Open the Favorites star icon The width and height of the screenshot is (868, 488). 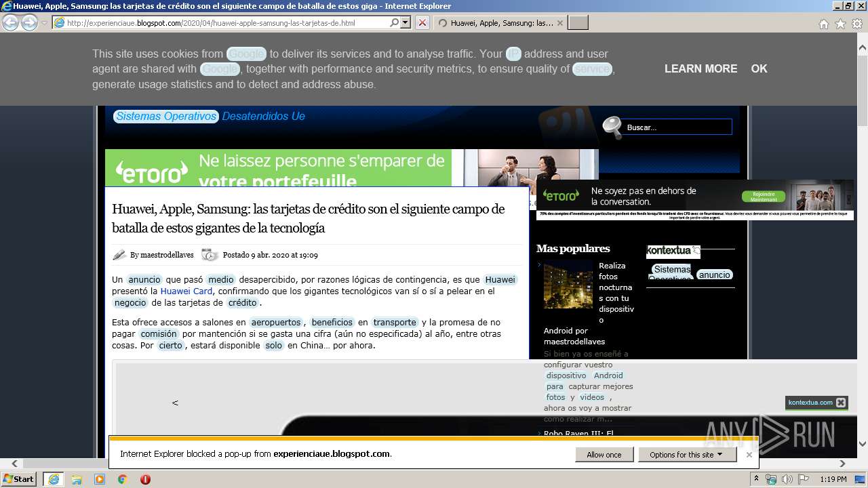(x=840, y=24)
